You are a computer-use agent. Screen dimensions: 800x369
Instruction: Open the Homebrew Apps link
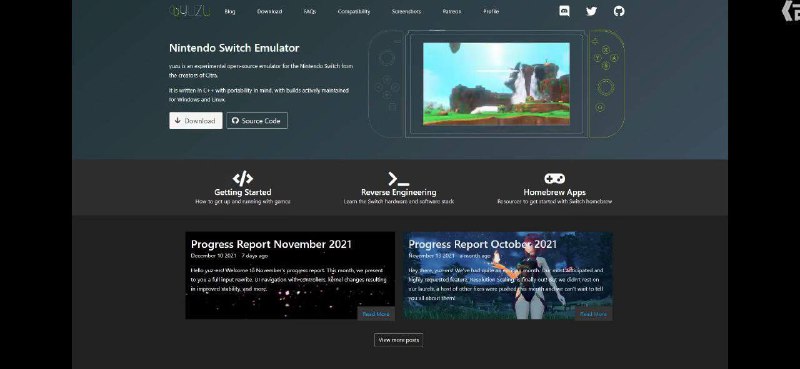point(555,192)
